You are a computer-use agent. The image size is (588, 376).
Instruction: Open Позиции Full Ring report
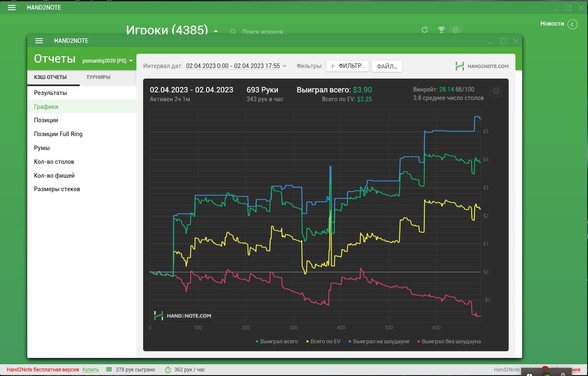[82, 134]
